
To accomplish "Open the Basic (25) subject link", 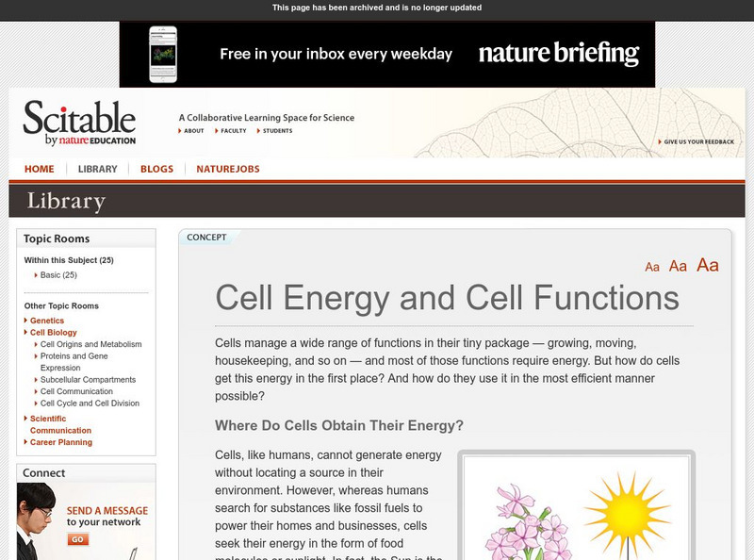I will (x=58, y=275).
